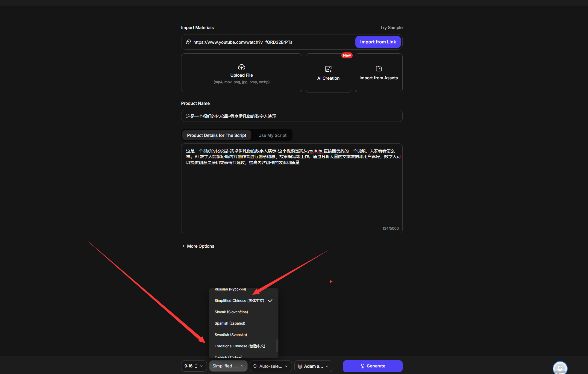This screenshot has width=588, height=374.
Task: Click the sparkle icon on Generate button
Action: coord(362,366)
